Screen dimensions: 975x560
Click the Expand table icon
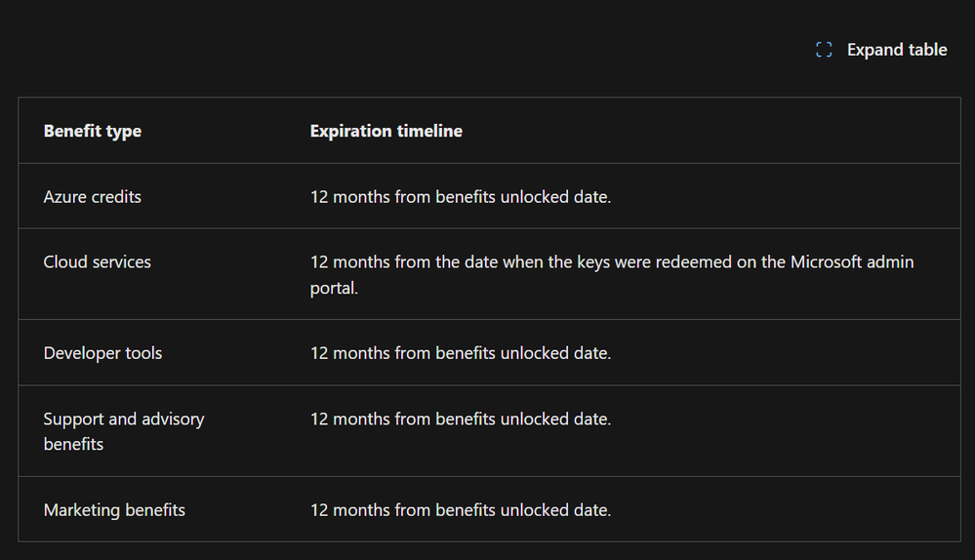824,50
